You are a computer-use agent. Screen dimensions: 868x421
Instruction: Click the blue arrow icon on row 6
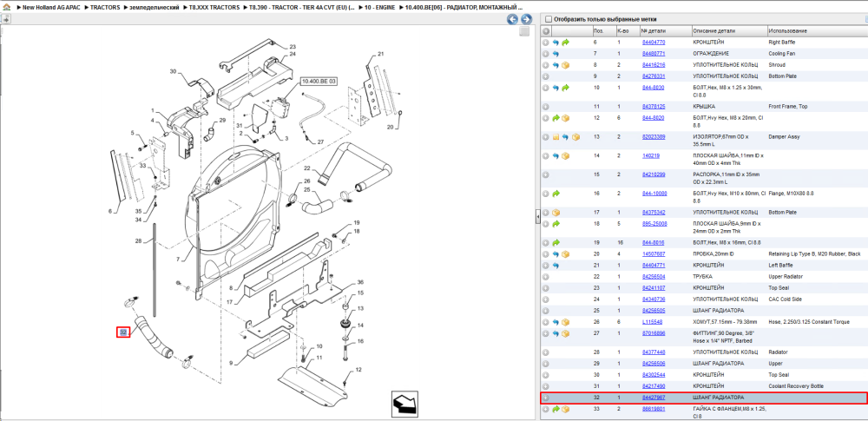[556, 42]
